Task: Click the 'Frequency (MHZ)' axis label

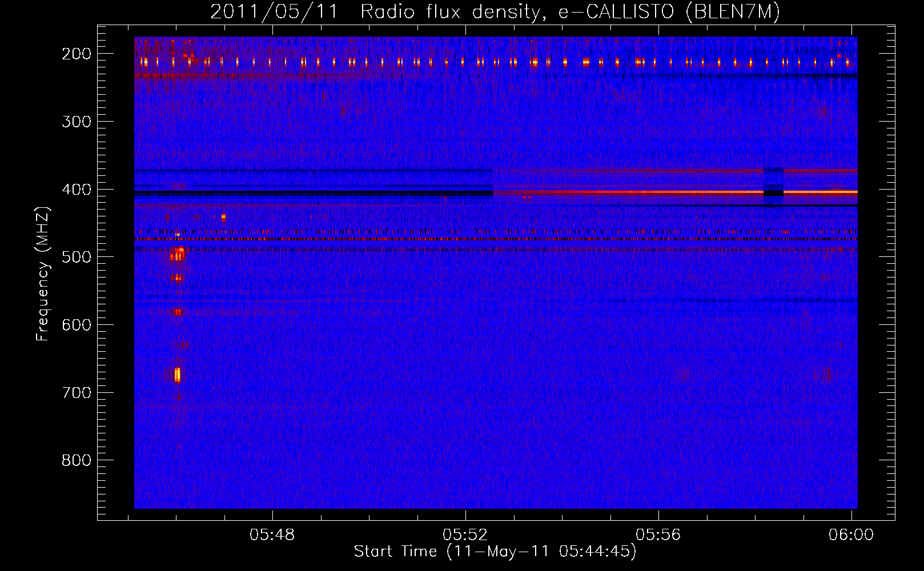Action: 43,274
